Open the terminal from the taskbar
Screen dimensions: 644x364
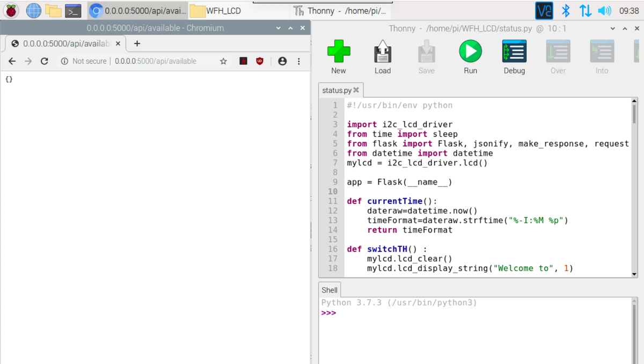[74, 10]
